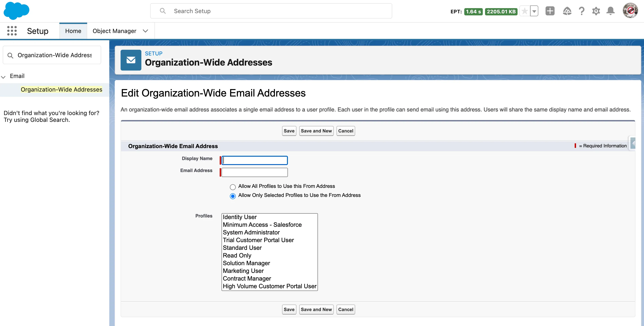This screenshot has width=644, height=326.
Task: Click the favorites star icon
Action: pos(525,11)
